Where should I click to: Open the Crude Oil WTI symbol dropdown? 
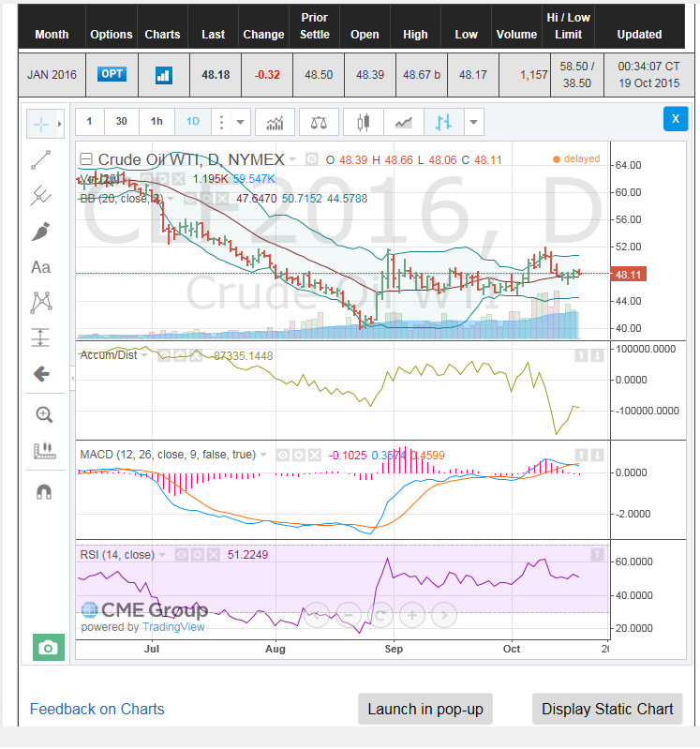[293, 159]
